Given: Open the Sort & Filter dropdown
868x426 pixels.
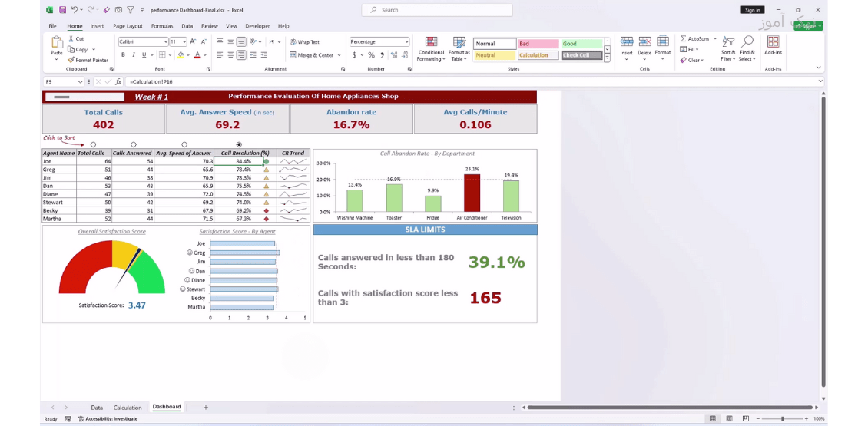Looking at the screenshot, I should point(728,49).
